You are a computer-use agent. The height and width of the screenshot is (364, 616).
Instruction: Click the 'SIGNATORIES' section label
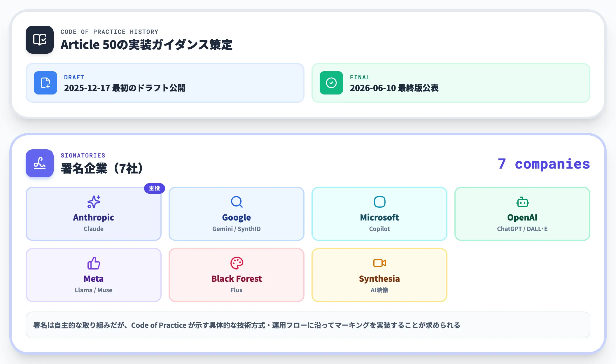point(83,155)
